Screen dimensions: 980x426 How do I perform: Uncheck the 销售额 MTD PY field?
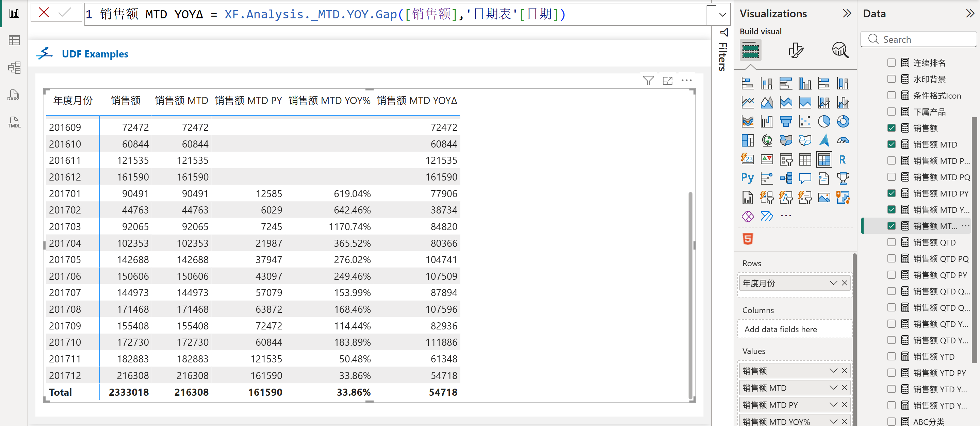[x=892, y=193]
